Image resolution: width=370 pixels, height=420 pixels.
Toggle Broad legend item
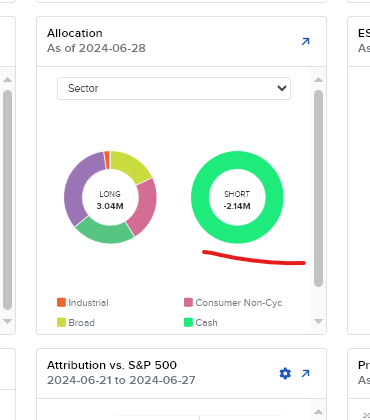(76, 322)
